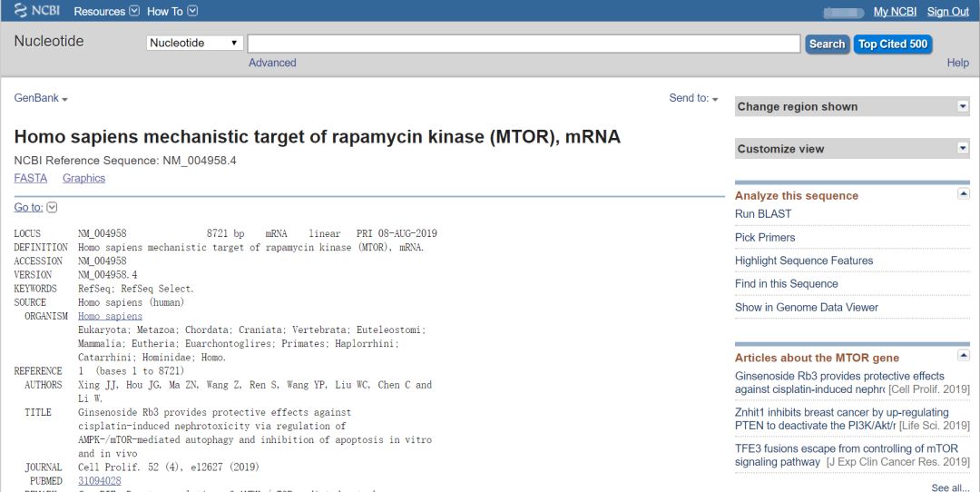Click Highlight Sequence Features
Viewport: 980px width, 492px height.
[804, 261]
